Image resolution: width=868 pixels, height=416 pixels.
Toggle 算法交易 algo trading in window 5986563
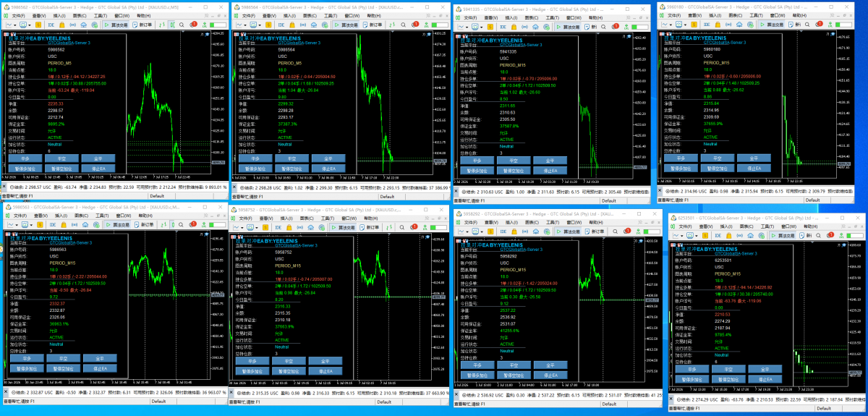coord(118,225)
